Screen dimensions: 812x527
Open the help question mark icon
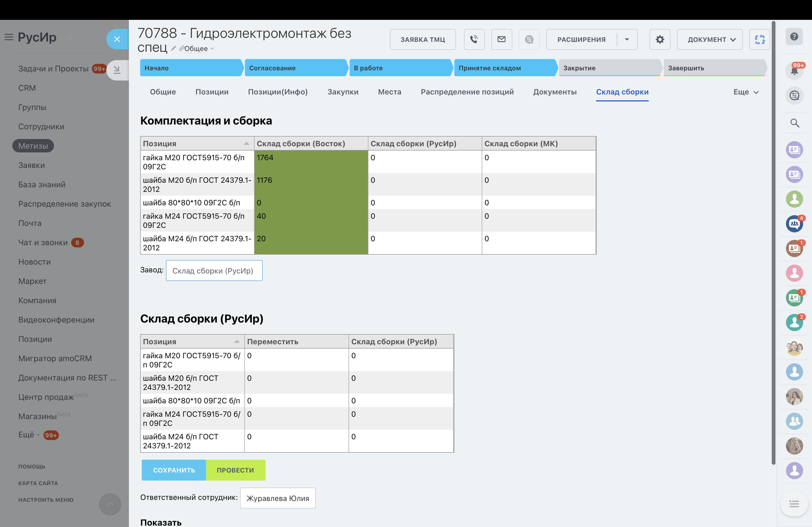(794, 36)
